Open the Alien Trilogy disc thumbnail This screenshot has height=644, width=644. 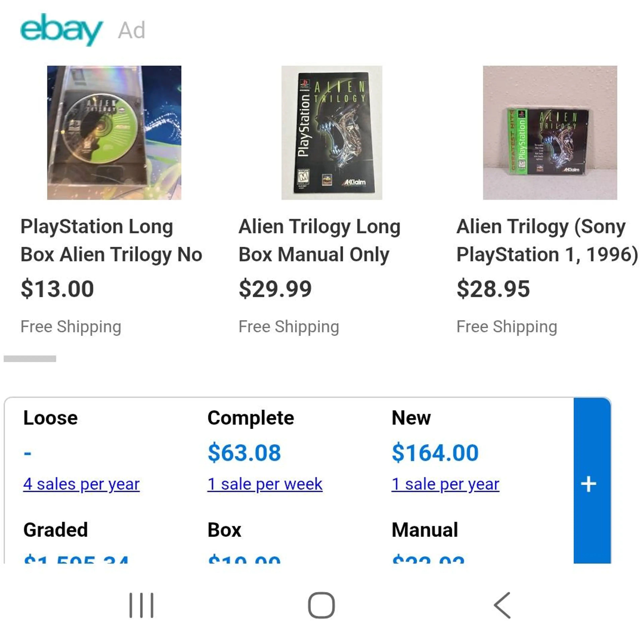(114, 133)
